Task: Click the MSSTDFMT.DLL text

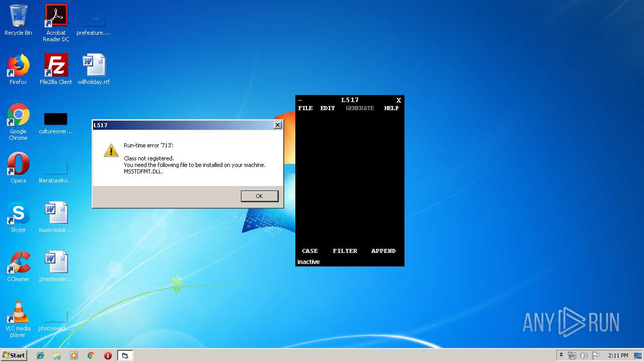Action: pos(143,171)
